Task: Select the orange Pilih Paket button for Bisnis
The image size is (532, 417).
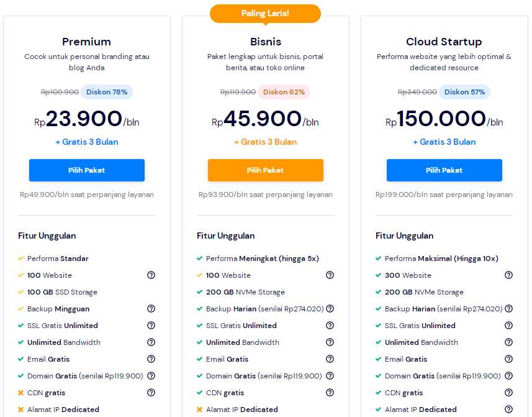Action: (266, 170)
